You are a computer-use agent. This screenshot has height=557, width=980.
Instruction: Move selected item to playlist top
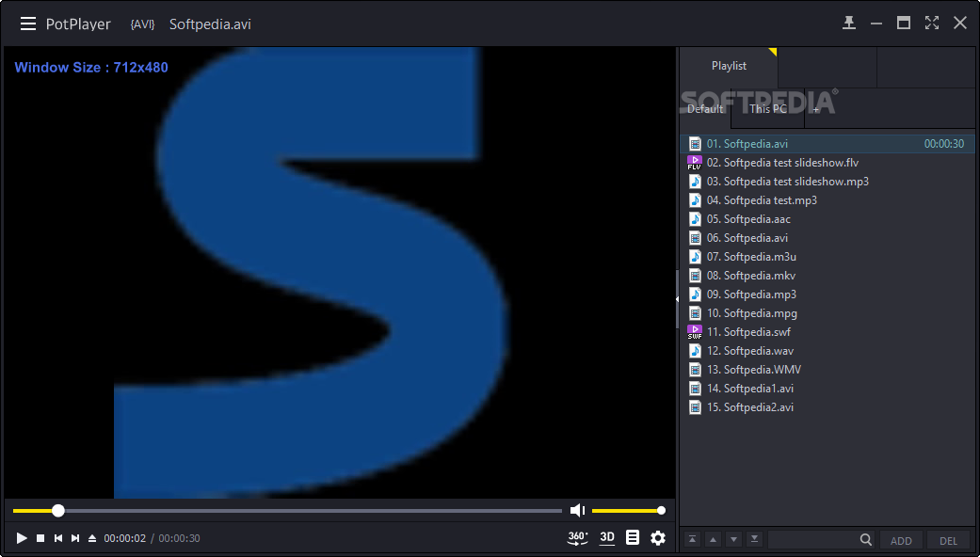[x=693, y=539]
